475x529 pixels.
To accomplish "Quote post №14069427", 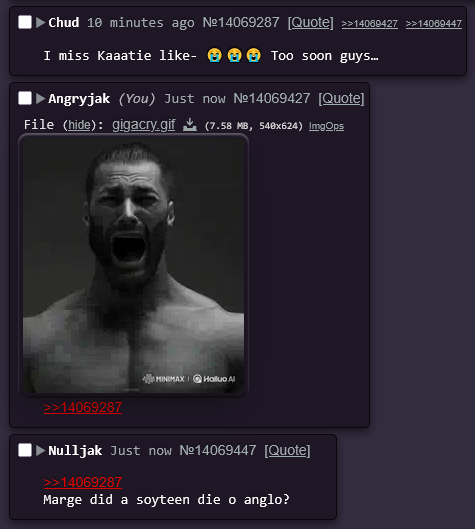I will [x=341, y=99].
